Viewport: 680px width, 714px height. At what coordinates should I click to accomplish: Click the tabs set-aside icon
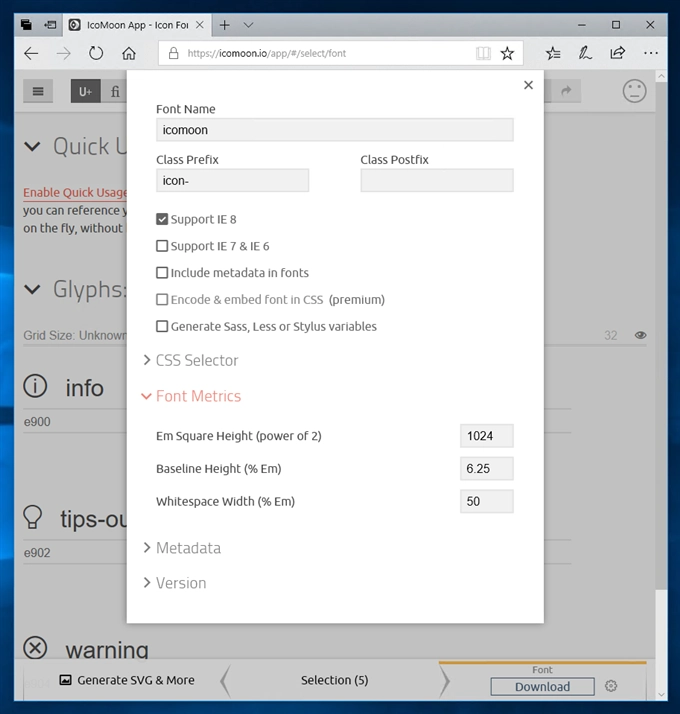tap(26, 25)
